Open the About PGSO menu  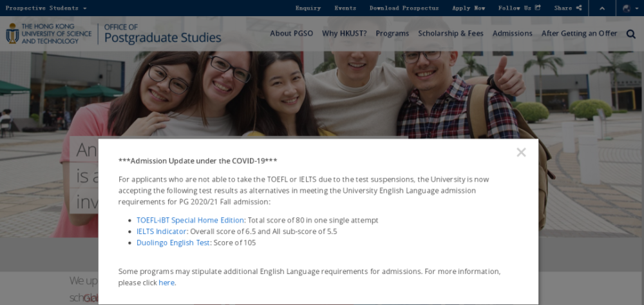point(292,34)
